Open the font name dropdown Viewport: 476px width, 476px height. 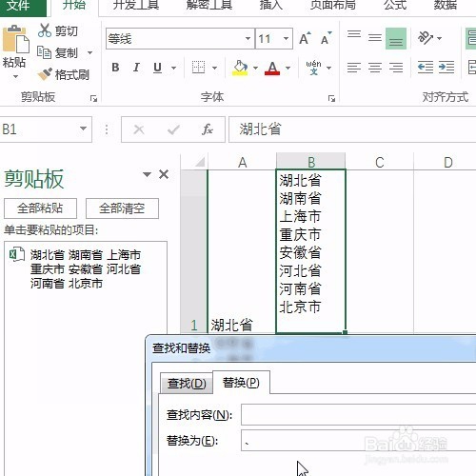[248, 38]
